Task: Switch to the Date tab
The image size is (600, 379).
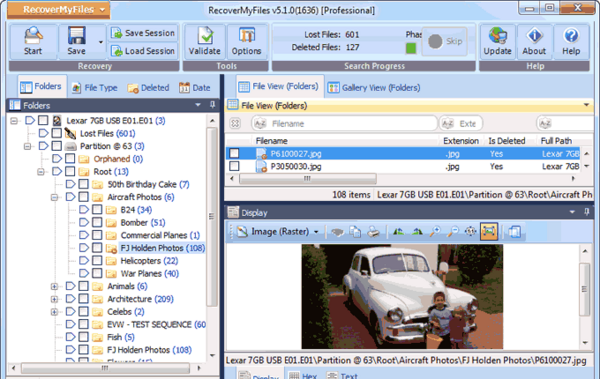Action: coord(195,88)
